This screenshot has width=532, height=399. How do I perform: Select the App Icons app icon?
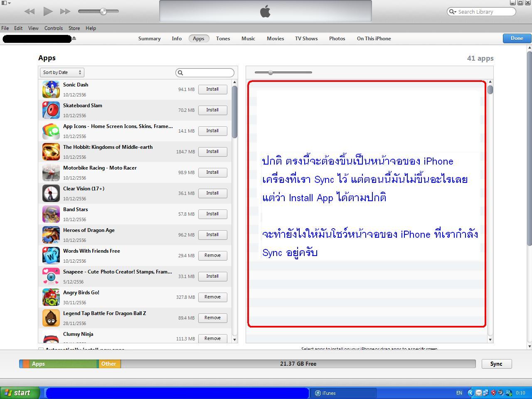51,131
